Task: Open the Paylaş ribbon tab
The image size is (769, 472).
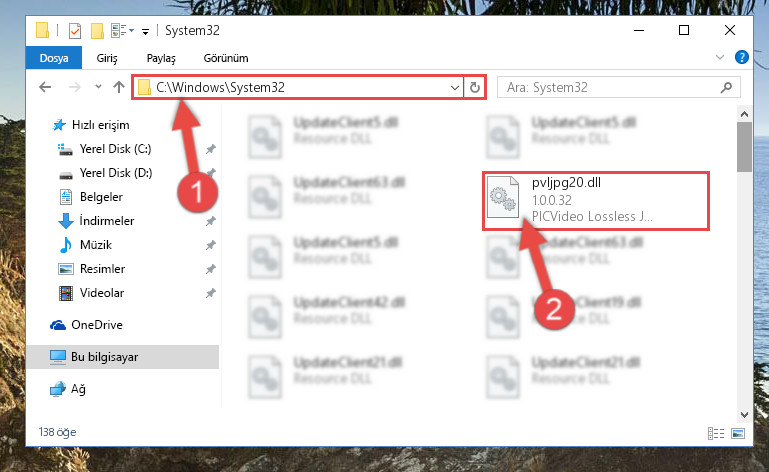Action: coord(161,58)
